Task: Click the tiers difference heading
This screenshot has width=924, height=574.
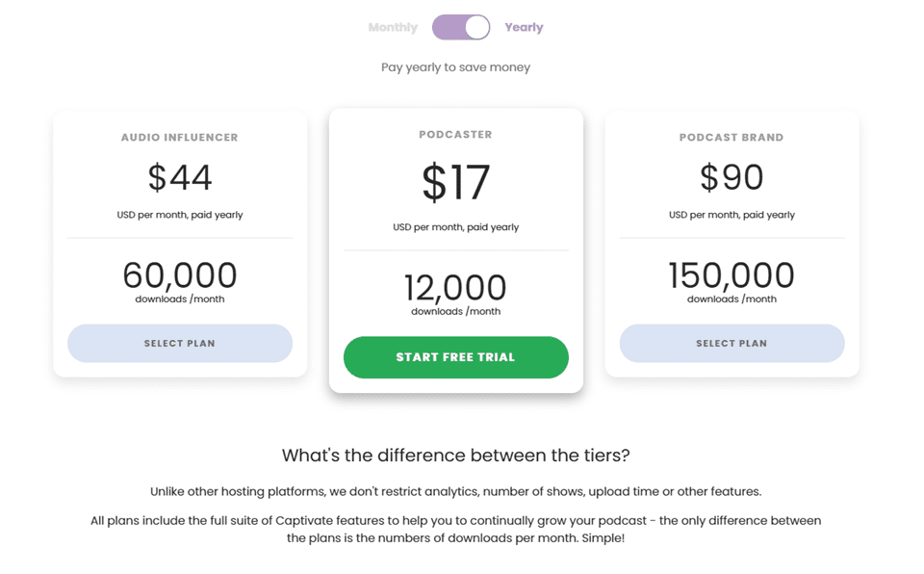Action: [455, 455]
